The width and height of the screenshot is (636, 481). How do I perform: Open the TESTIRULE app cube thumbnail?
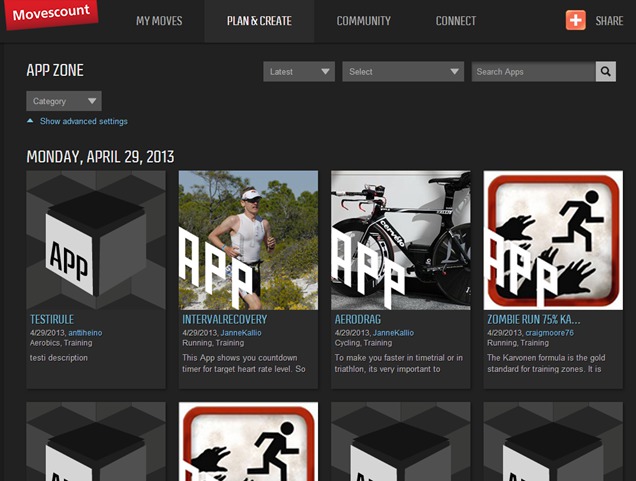(x=96, y=240)
